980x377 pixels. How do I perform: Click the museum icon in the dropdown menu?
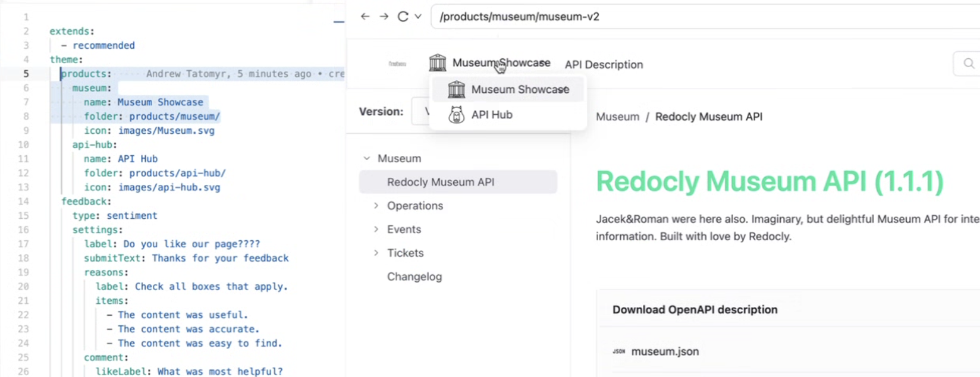[456, 89]
